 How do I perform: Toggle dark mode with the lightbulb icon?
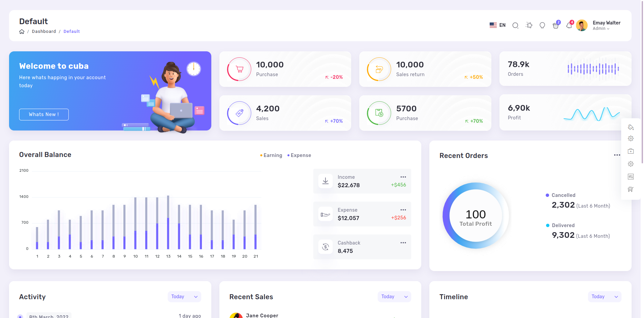[542, 25]
